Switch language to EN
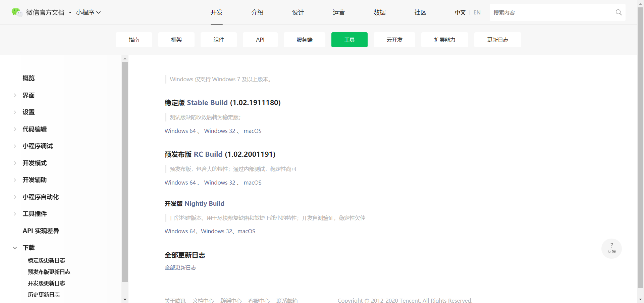 [477, 12]
